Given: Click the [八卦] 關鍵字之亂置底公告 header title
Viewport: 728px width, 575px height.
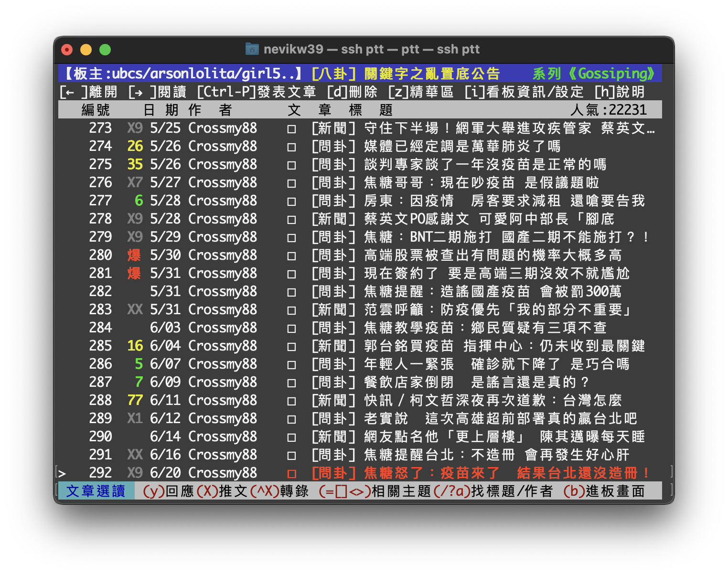Looking at the screenshot, I should pyautogui.click(x=406, y=74).
